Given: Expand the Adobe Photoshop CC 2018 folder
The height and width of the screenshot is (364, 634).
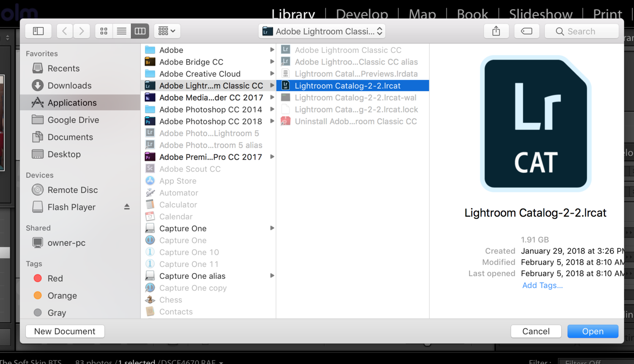Looking at the screenshot, I should pyautogui.click(x=272, y=122).
